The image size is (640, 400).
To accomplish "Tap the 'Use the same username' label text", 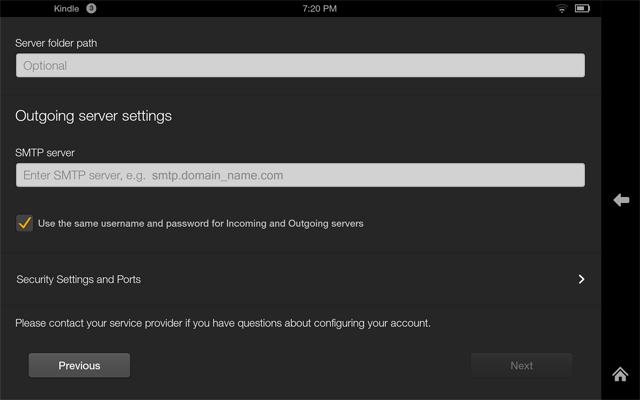I will click(200, 223).
